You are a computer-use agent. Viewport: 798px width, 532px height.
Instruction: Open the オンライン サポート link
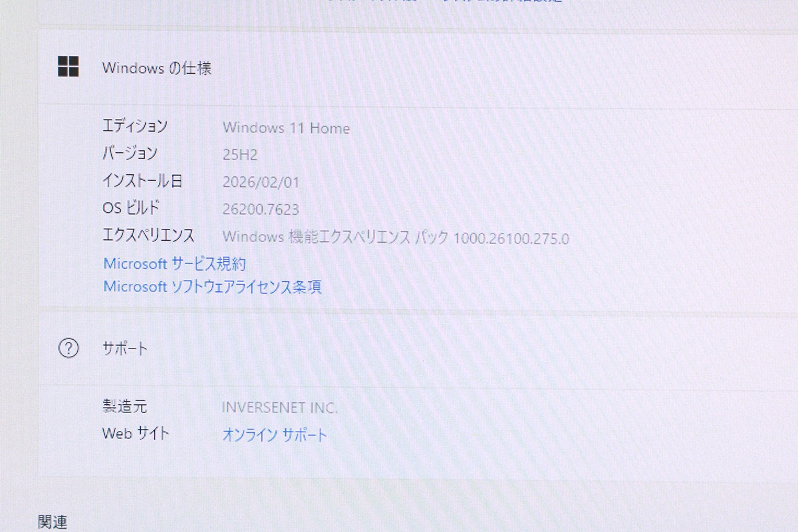pos(275,436)
